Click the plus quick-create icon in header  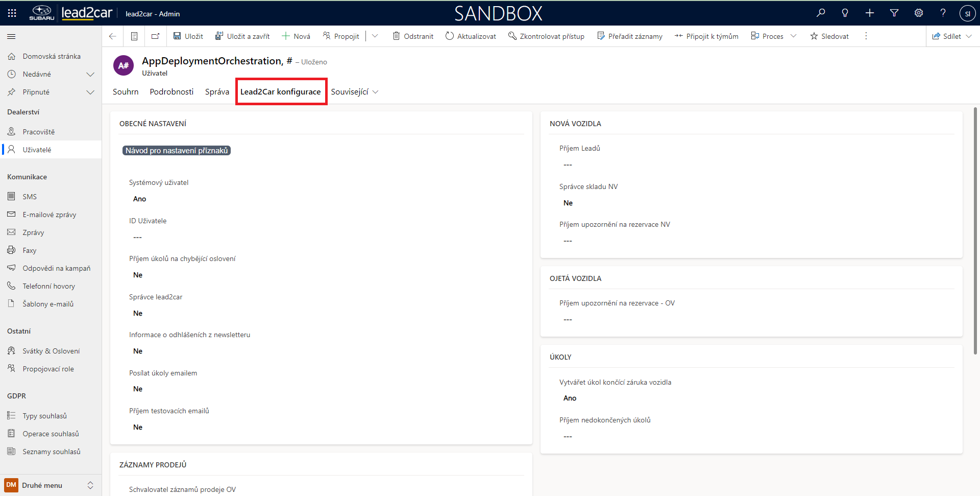coord(870,13)
